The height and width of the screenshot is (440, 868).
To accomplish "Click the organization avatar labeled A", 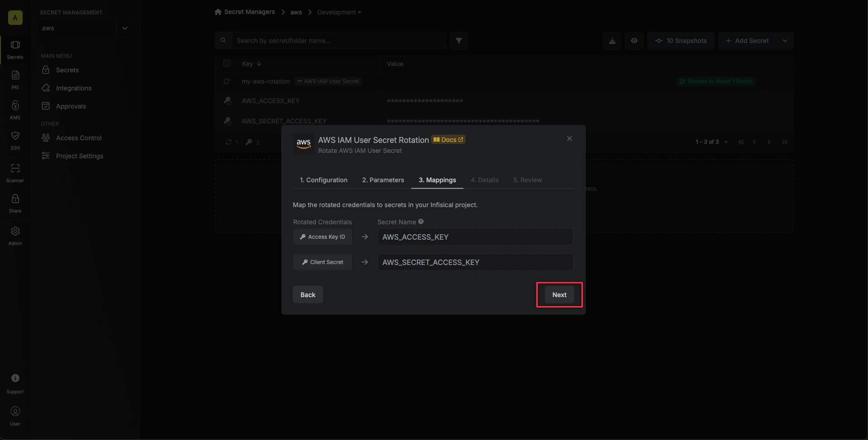I will tap(15, 18).
